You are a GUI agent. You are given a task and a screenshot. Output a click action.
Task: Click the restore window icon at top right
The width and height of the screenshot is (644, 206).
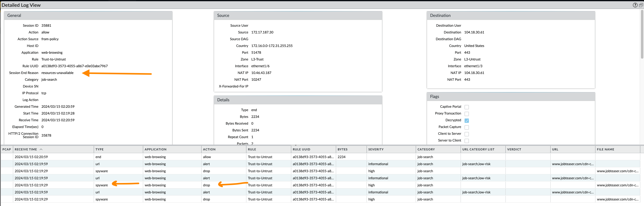pyautogui.click(x=641, y=5)
